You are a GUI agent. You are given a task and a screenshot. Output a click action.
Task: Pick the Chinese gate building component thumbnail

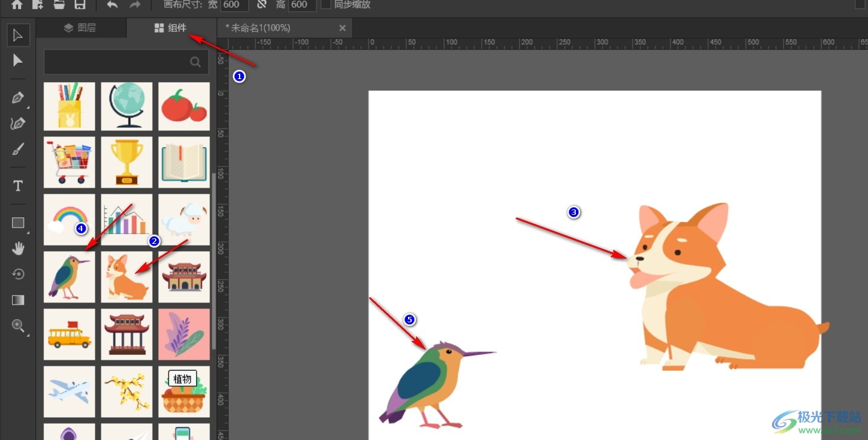[184, 277]
